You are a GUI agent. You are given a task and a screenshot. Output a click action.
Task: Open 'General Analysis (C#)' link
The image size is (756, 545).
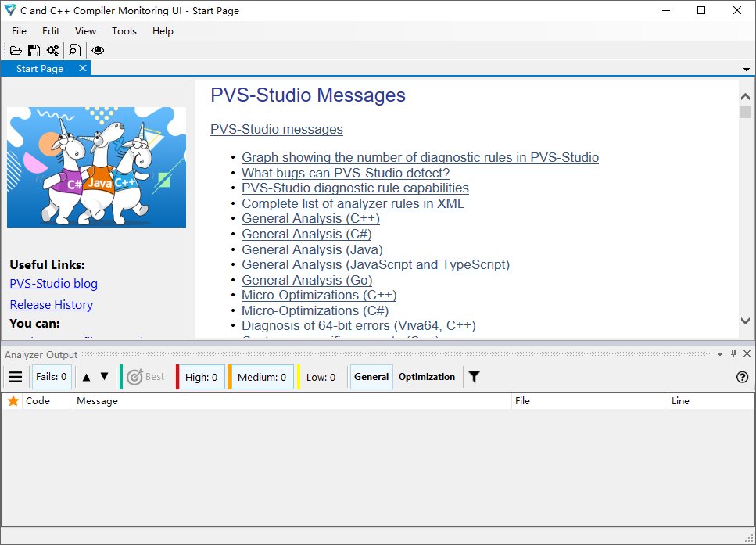coord(306,234)
